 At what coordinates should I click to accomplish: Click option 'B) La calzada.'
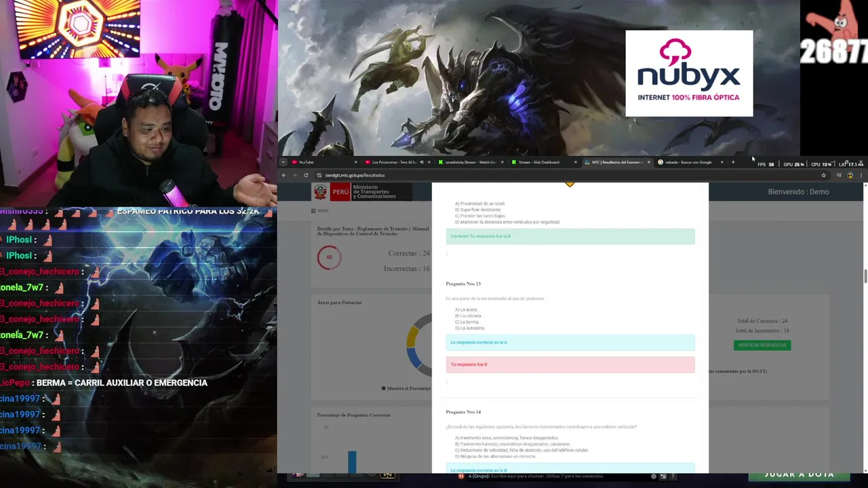coord(468,316)
